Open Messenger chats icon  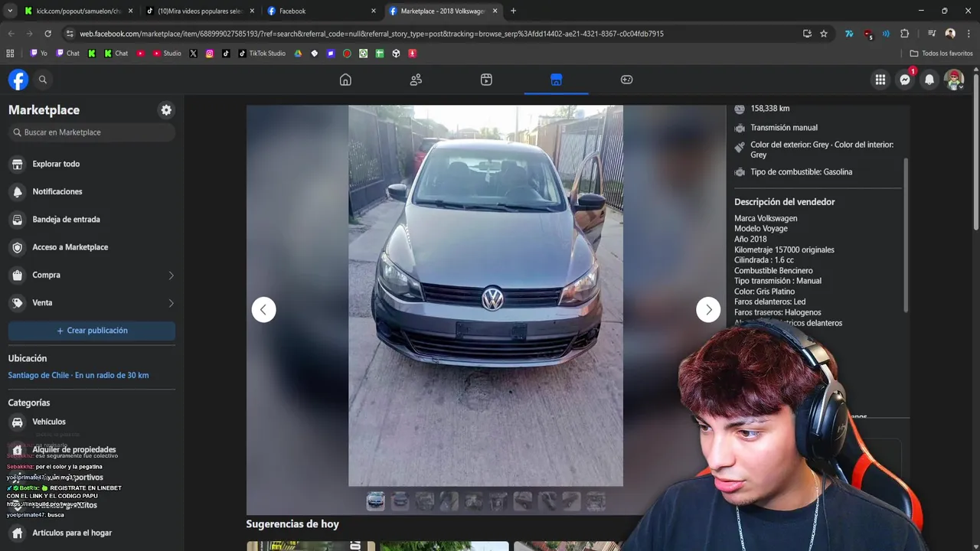point(905,80)
